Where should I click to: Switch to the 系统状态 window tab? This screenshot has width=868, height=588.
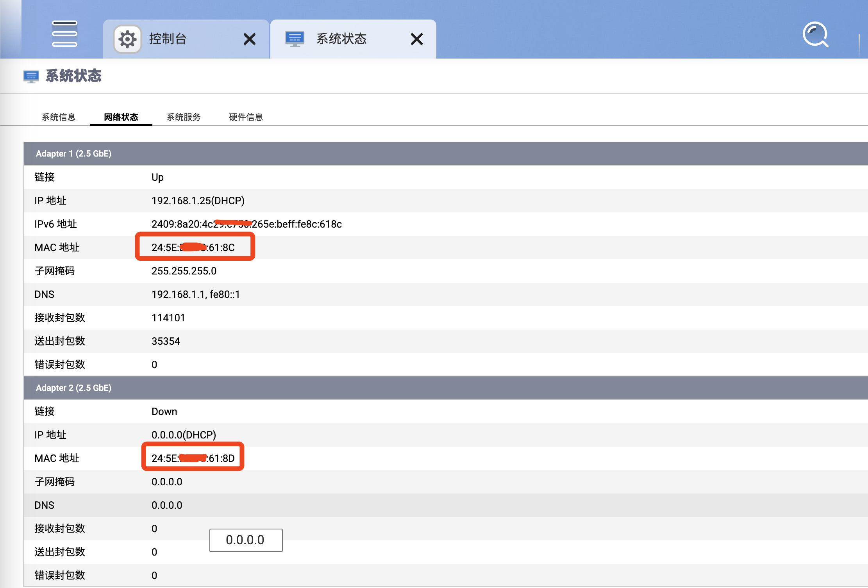341,39
